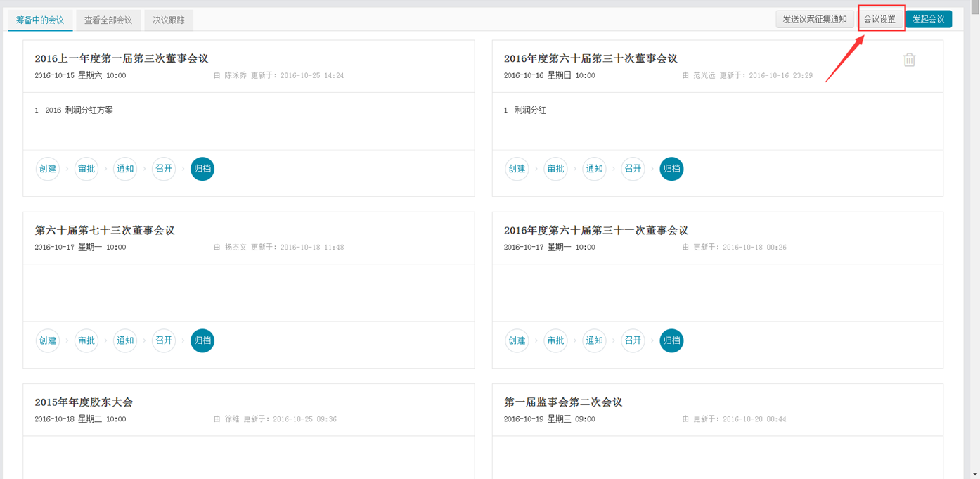The width and height of the screenshot is (980, 479).
Task: Select 审批 step in 2016上一年度第一届第三次董事会议 card
Action: click(86, 169)
